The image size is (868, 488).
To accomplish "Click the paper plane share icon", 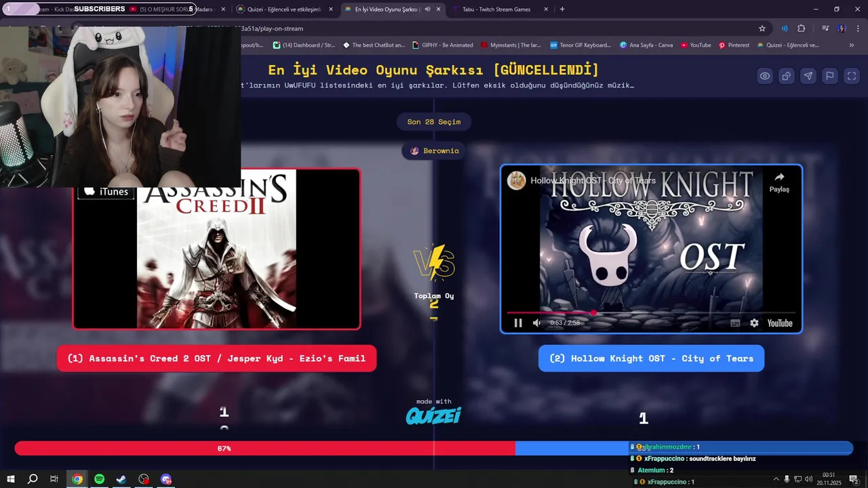I will 808,76.
